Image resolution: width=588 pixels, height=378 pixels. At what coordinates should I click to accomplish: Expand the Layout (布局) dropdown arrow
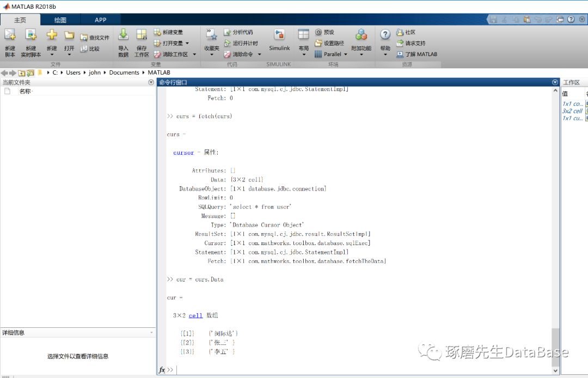(x=303, y=55)
